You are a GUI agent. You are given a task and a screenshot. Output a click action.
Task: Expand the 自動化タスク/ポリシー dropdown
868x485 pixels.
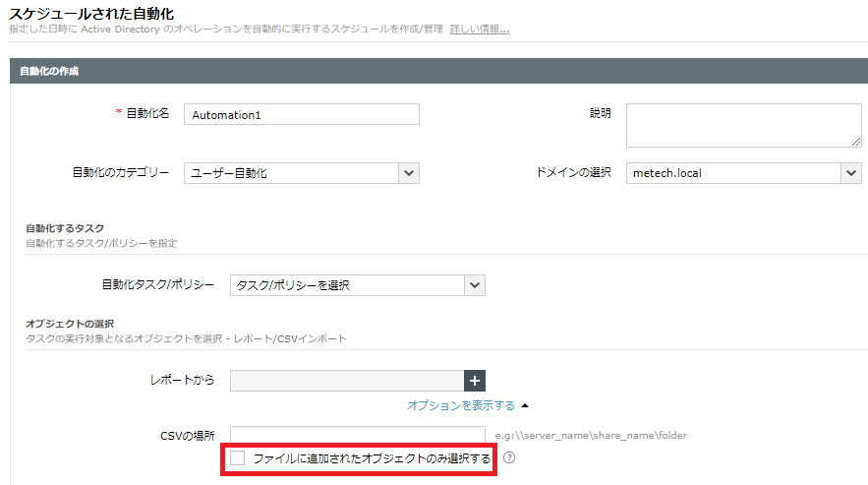coord(358,285)
